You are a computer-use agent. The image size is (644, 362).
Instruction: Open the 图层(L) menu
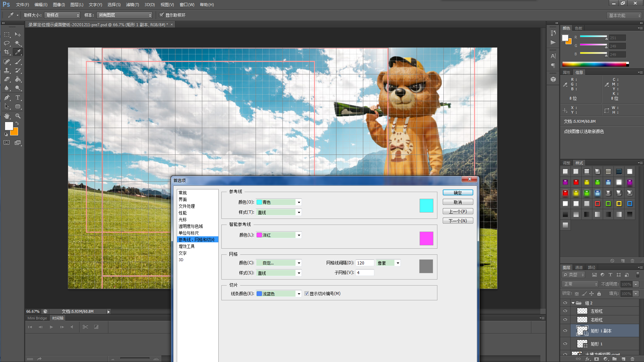pyautogui.click(x=77, y=5)
